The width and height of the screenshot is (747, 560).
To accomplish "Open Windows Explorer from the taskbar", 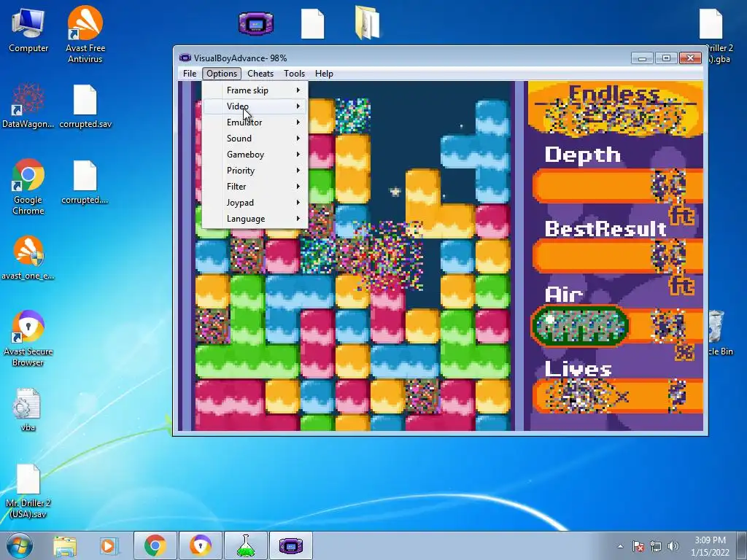I will pos(65,545).
